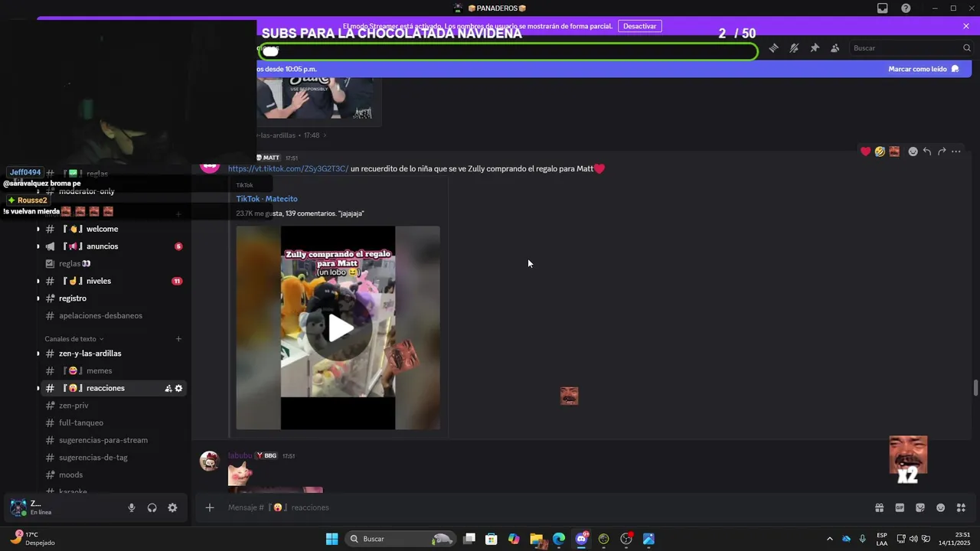Invite people icon on reacciones channel

coord(168,389)
